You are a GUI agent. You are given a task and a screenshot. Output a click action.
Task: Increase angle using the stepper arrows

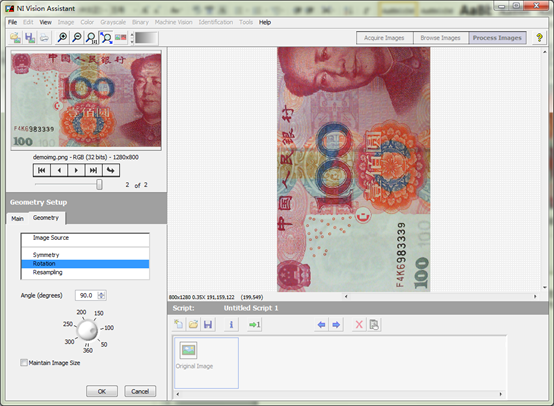click(x=101, y=293)
